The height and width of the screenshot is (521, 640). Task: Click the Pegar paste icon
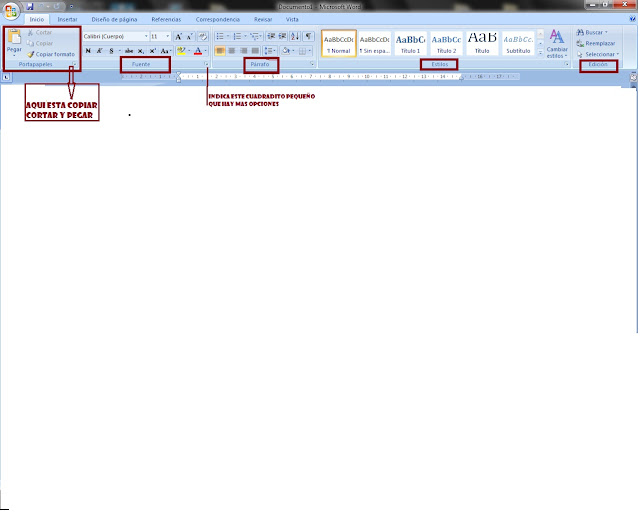click(14, 37)
